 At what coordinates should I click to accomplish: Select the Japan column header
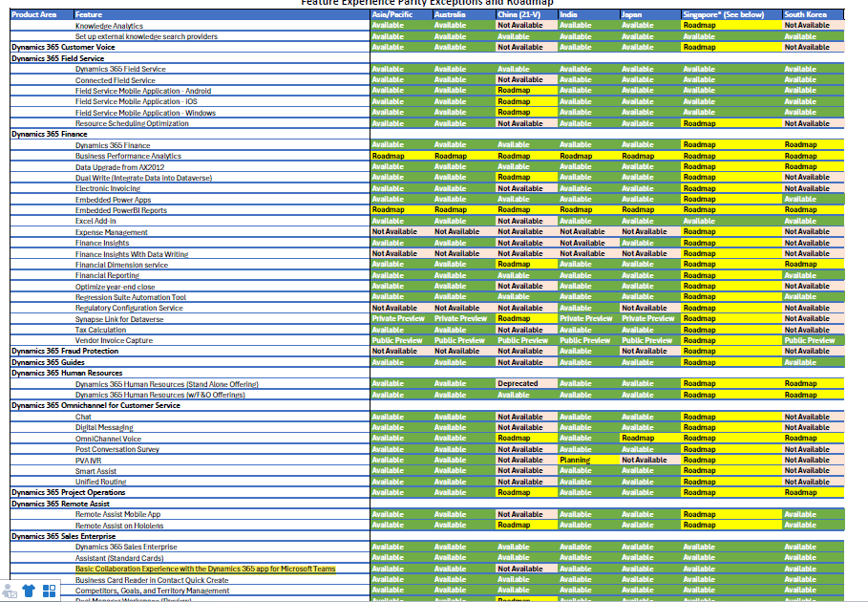pyautogui.click(x=650, y=14)
